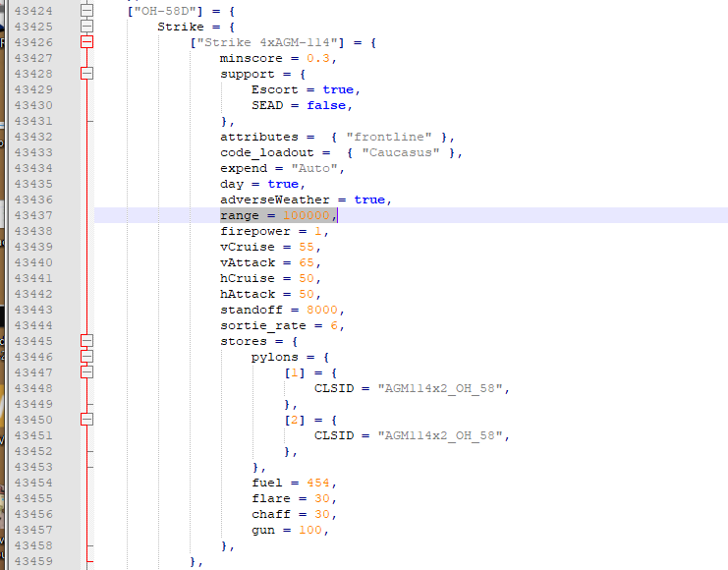The image size is (728, 570).
Task: Click the day true value
Action: pyautogui.click(x=283, y=184)
